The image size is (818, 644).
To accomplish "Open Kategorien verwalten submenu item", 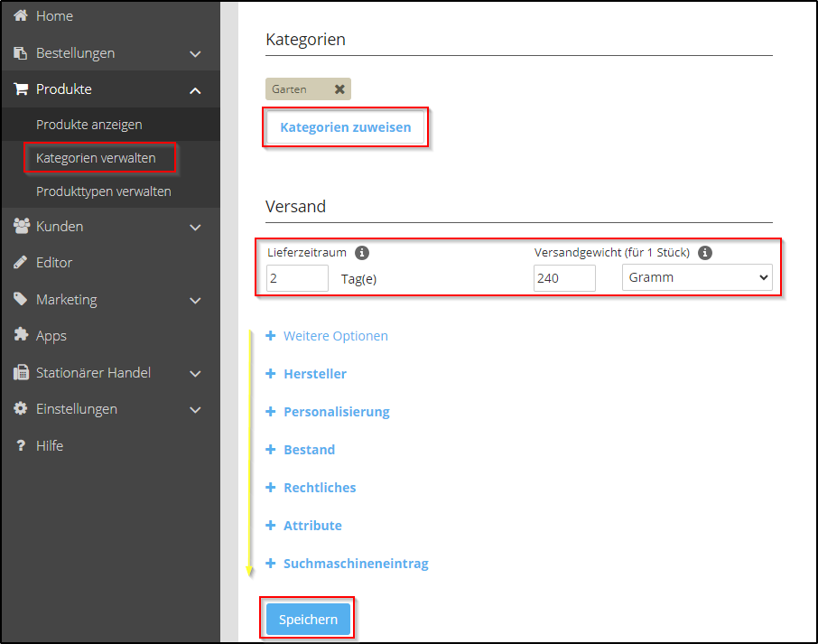I will pyautogui.click(x=96, y=158).
